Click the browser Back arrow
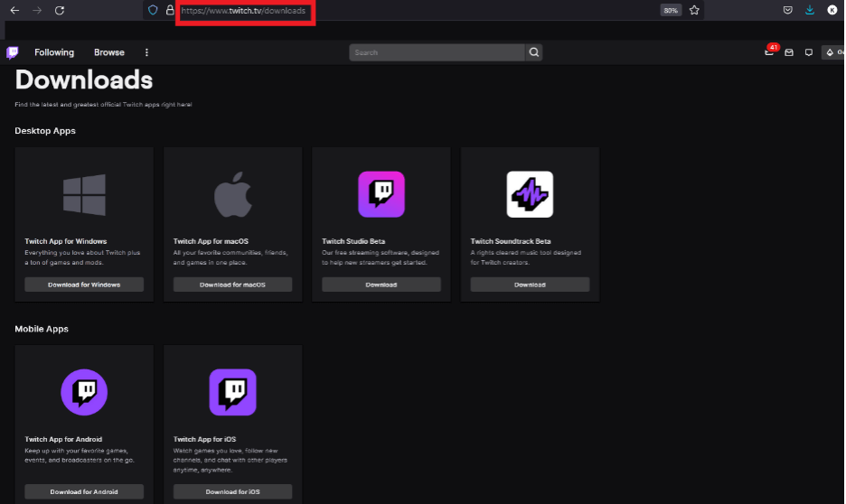Viewport: 846px width, 504px height. coord(14,10)
